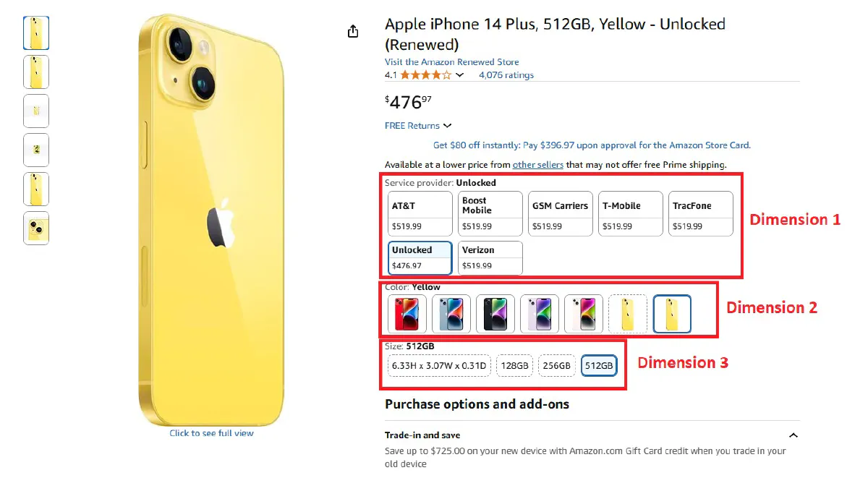Select the T-Mobile provider option
868x478 pixels.
coord(630,214)
